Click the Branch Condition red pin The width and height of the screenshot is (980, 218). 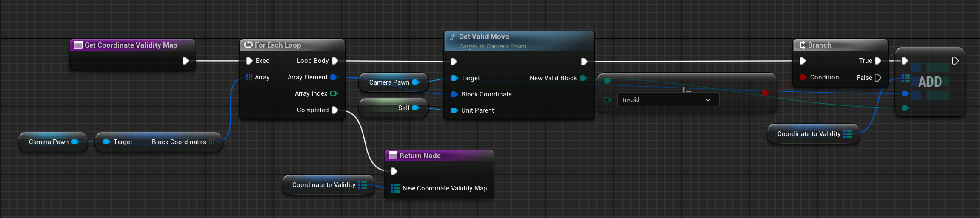(803, 77)
